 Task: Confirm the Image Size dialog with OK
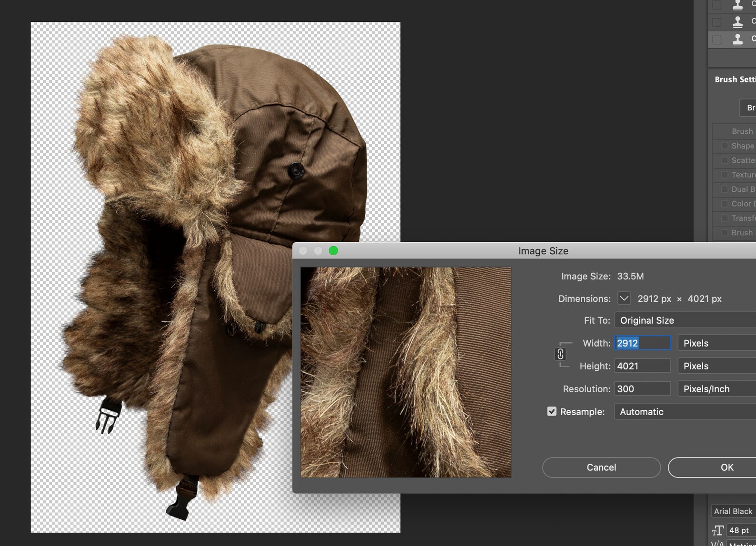point(712,467)
